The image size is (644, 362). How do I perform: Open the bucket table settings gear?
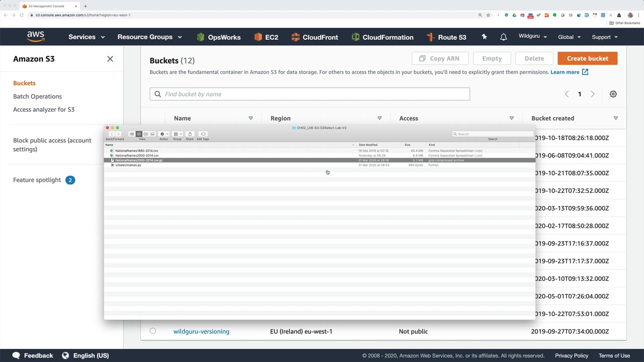pos(613,94)
